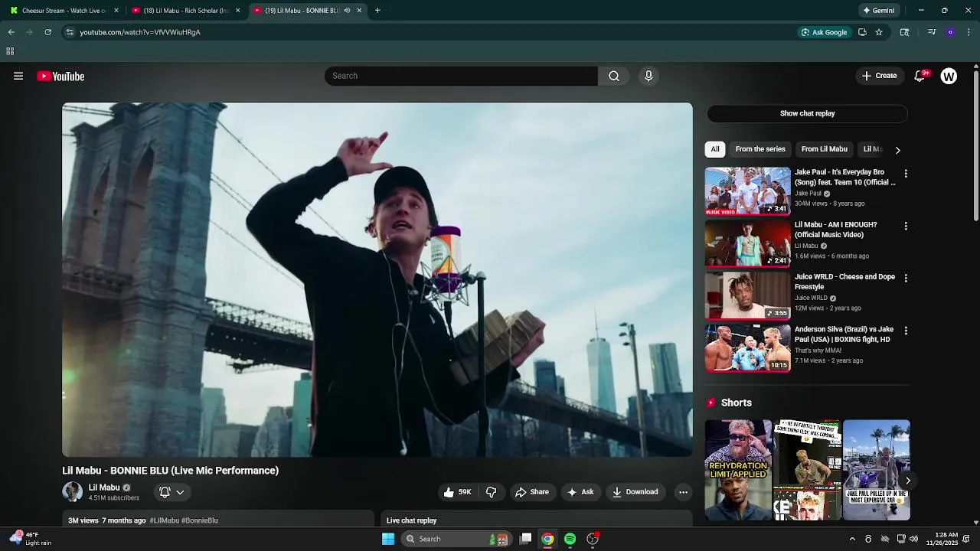Switch to Lil Mabu Rich Scholar tab
Screen dimensions: 980x551
(x=186, y=11)
